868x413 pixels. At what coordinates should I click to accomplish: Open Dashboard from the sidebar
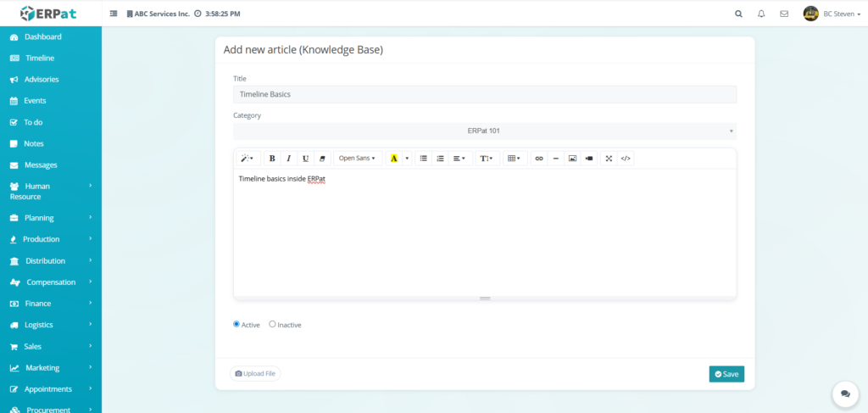coord(42,37)
